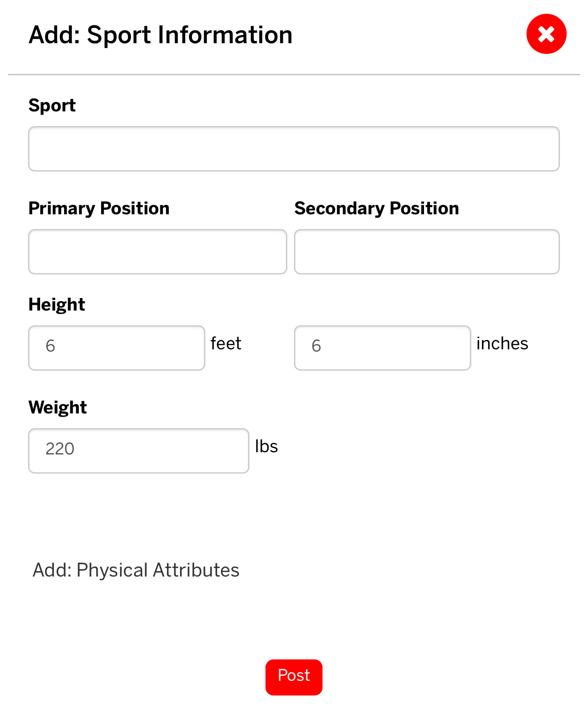Click the 220 placeholder in Weight box
Image resolution: width=588 pixels, height=716 pixels.
pos(60,449)
